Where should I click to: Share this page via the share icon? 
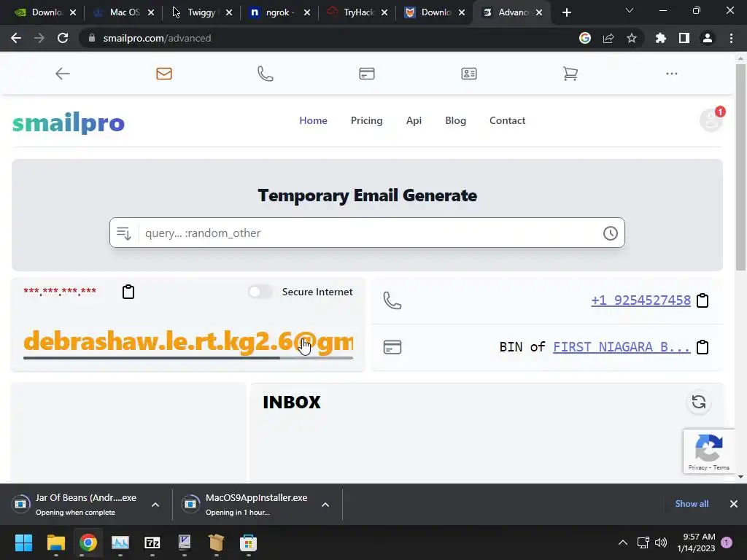[x=608, y=38]
